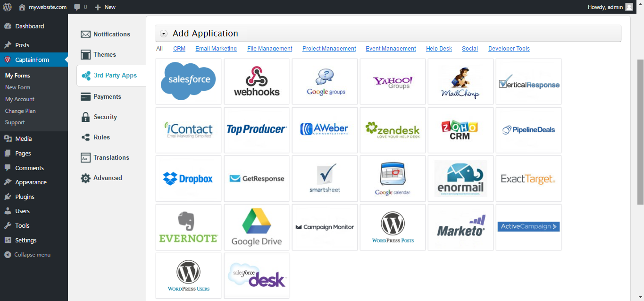Pick the PipelineDeals tile

tap(528, 130)
